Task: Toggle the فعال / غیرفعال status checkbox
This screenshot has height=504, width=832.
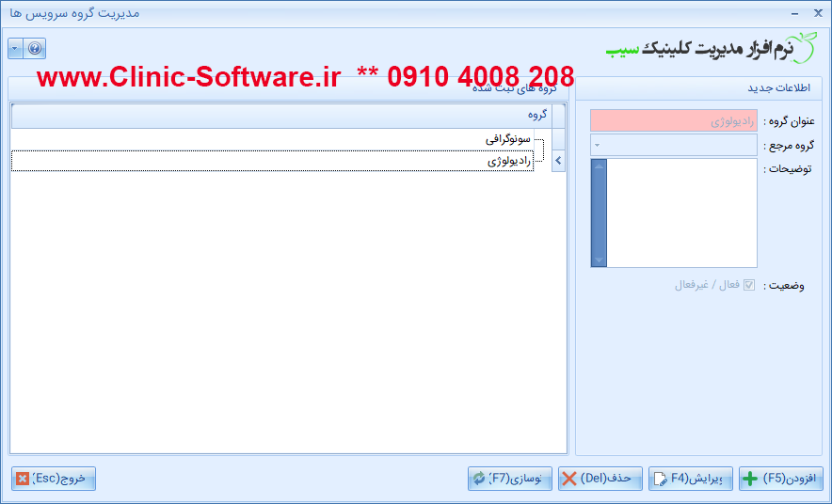Action: click(x=749, y=285)
